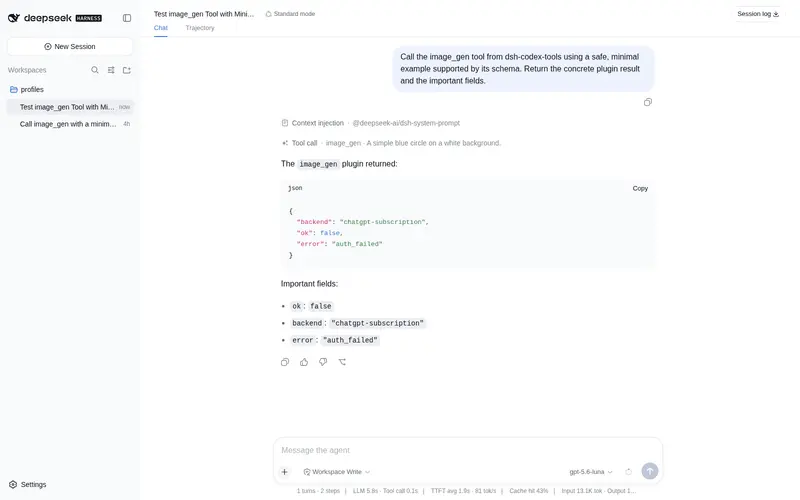Select the Chat tab
Screen dimensions: 800x500
161,28
